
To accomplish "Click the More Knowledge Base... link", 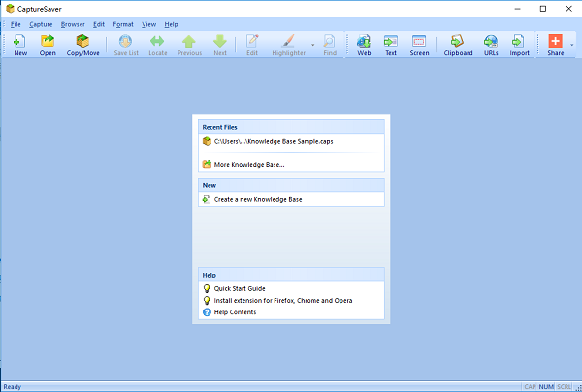I will 248,164.
